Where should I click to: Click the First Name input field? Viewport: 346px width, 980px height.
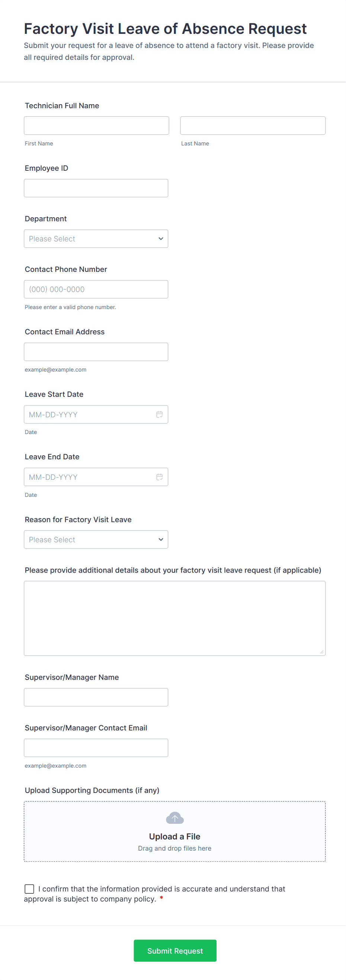coord(96,126)
